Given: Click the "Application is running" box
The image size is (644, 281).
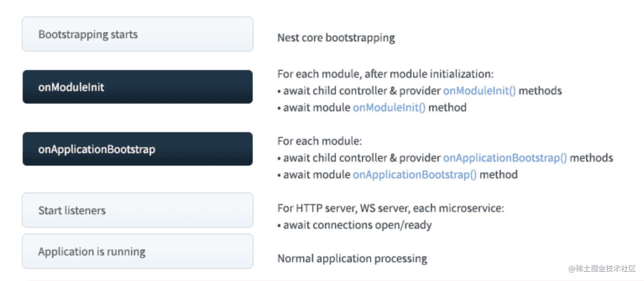Looking at the screenshot, I should tap(137, 251).
